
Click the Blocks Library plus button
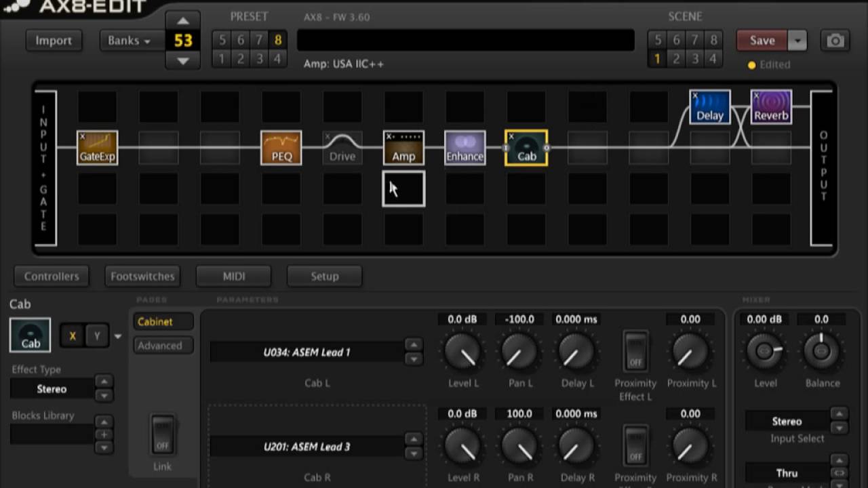(104, 434)
